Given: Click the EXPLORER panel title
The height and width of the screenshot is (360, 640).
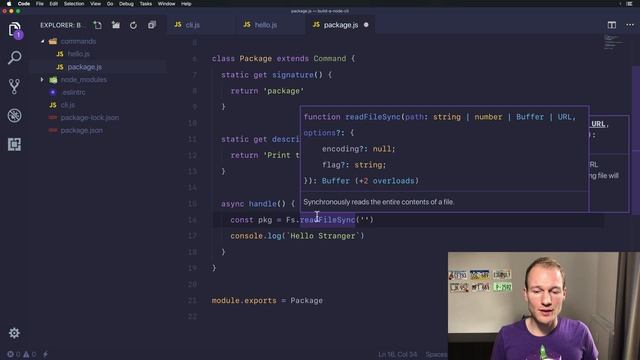Looking at the screenshot, I should tap(62, 25).
